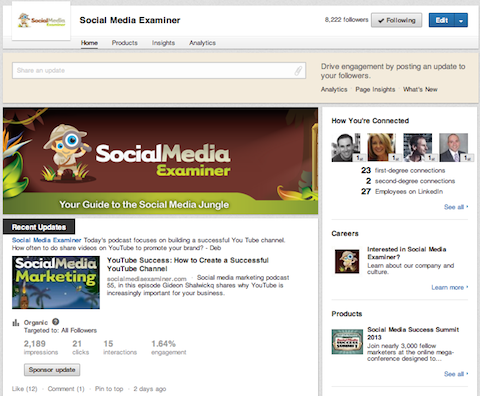The width and height of the screenshot is (480, 396).
Task: Click the Social Media Examiner logo thumbnail
Action: click(x=41, y=21)
